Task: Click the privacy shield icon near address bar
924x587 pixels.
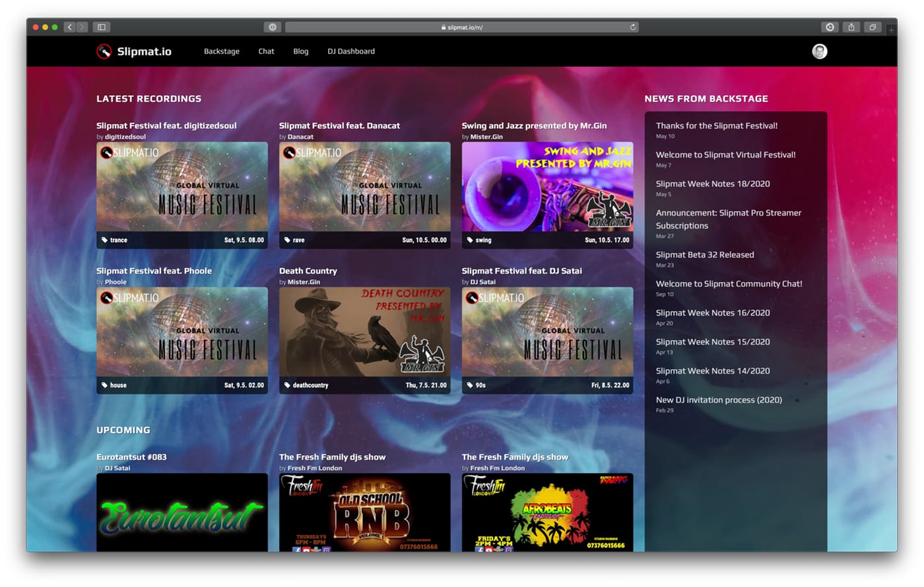Action: [x=272, y=27]
